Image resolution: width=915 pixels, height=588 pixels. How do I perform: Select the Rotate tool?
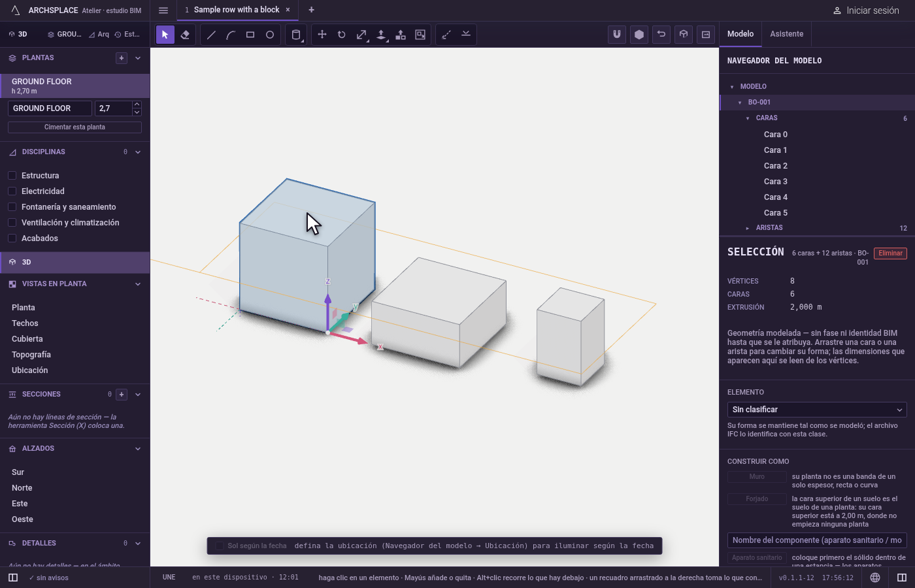click(342, 35)
